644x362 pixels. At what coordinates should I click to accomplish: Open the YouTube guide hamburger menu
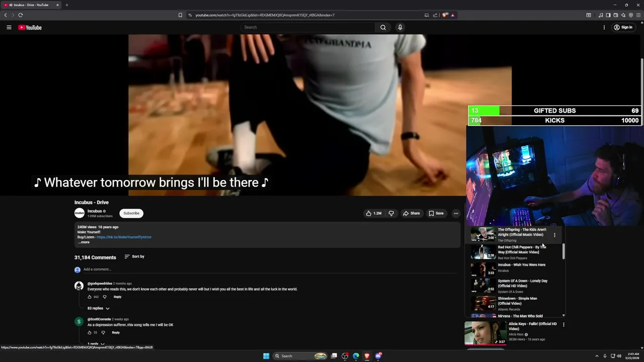pyautogui.click(x=9, y=27)
